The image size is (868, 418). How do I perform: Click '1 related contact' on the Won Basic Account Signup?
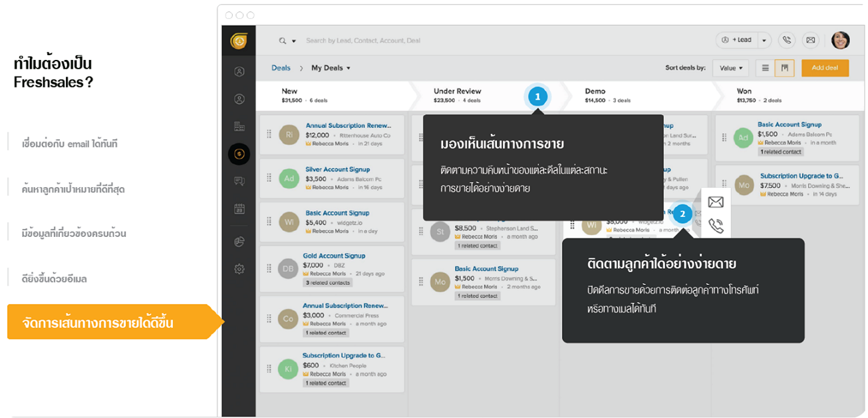tap(781, 152)
